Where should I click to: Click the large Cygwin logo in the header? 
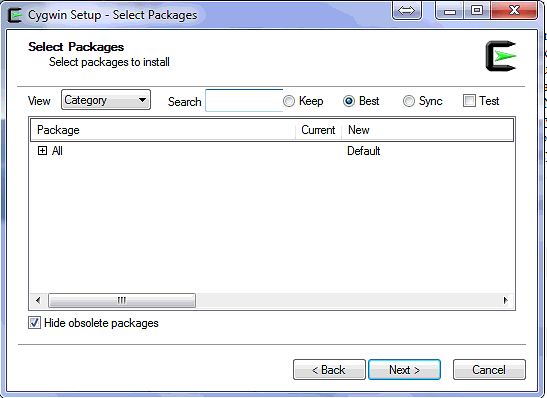tap(501, 56)
